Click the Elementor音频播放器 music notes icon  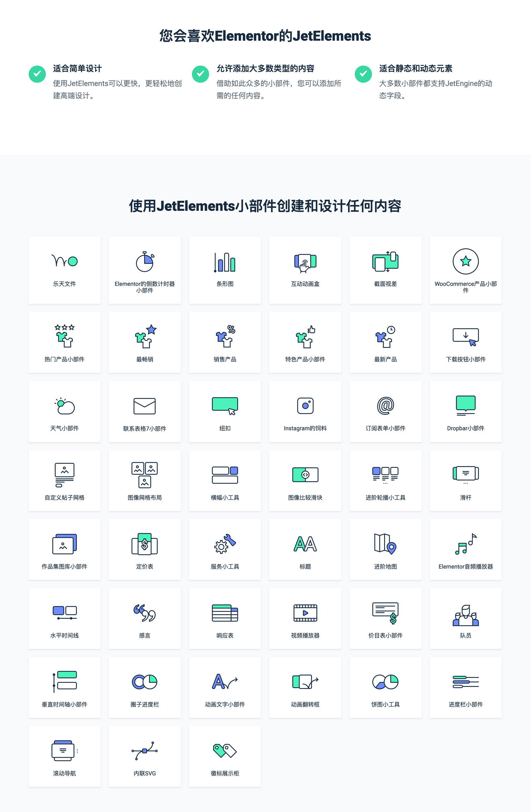click(x=465, y=544)
